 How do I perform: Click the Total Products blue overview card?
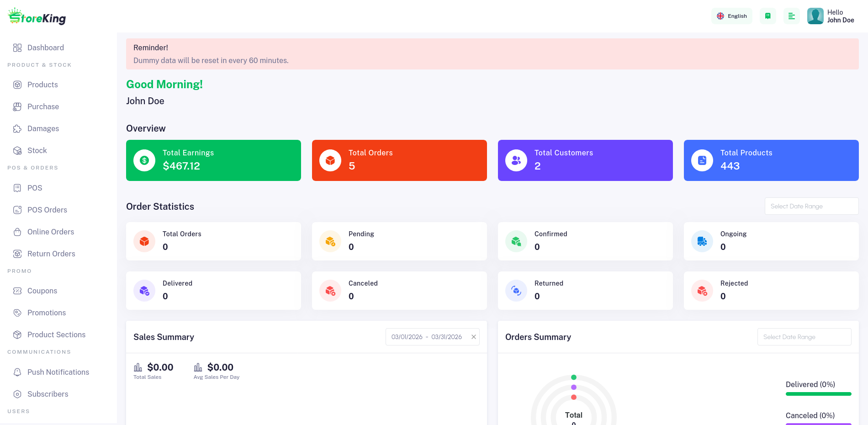click(x=771, y=160)
